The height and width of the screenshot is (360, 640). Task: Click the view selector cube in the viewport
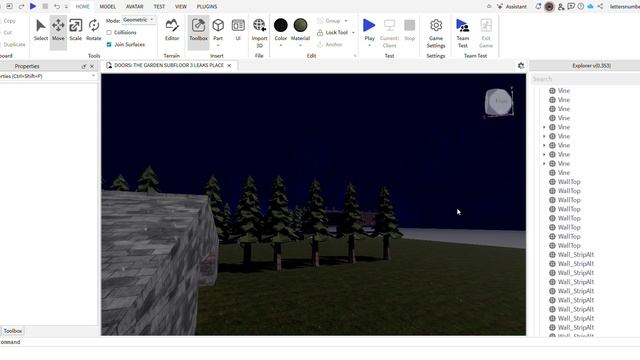(498, 102)
